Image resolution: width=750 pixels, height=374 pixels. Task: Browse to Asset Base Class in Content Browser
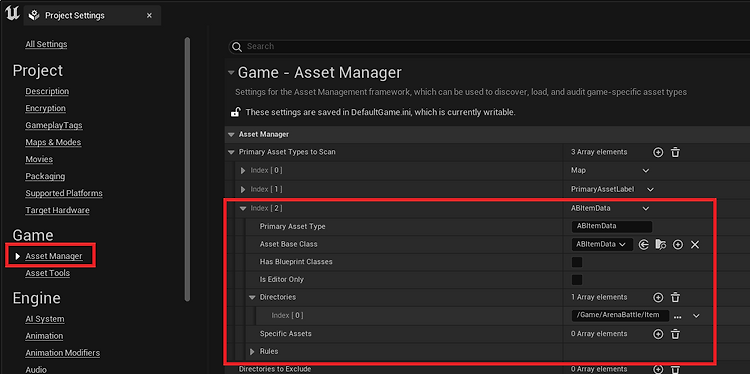[661, 245]
